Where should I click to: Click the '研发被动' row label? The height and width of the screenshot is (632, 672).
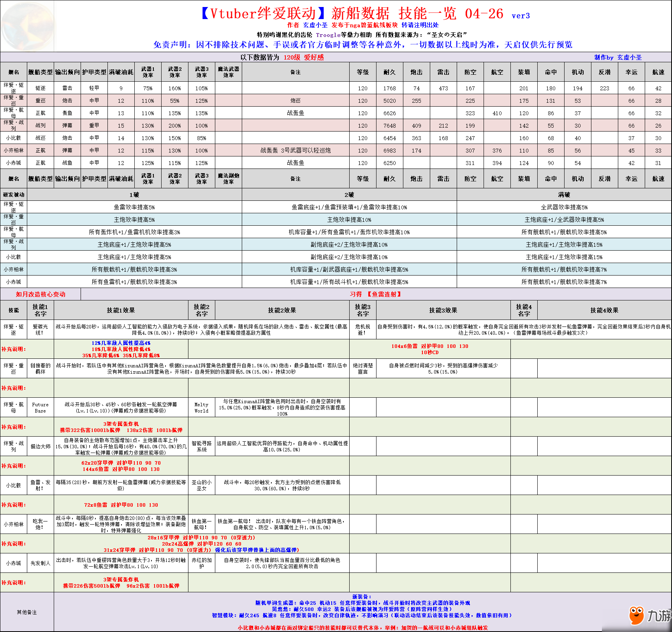(x=14, y=195)
